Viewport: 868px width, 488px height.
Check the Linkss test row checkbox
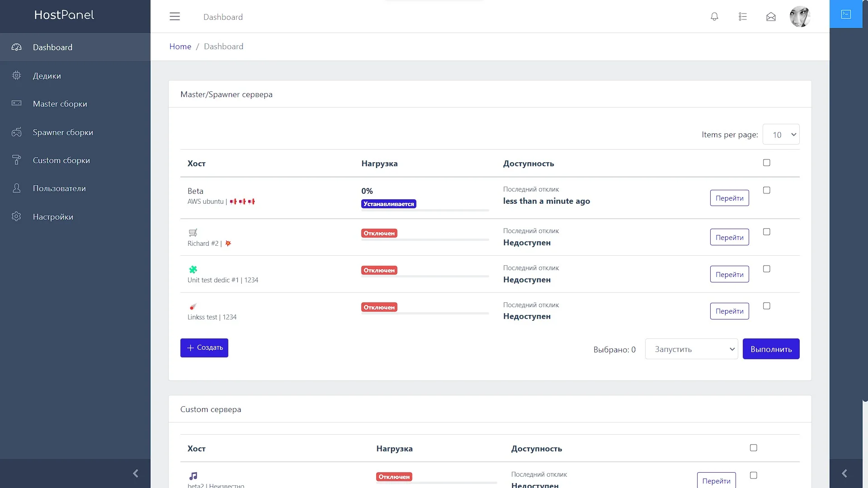[x=767, y=306]
